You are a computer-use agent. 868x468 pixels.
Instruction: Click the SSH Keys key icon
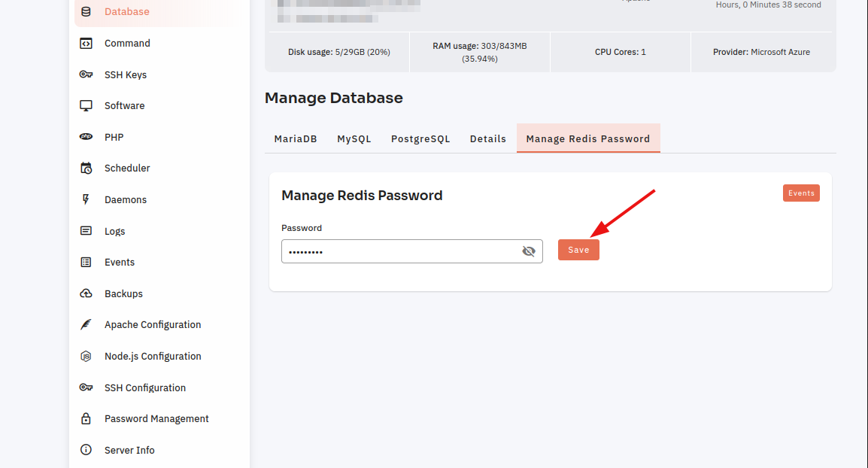click(x=86, y=74)
